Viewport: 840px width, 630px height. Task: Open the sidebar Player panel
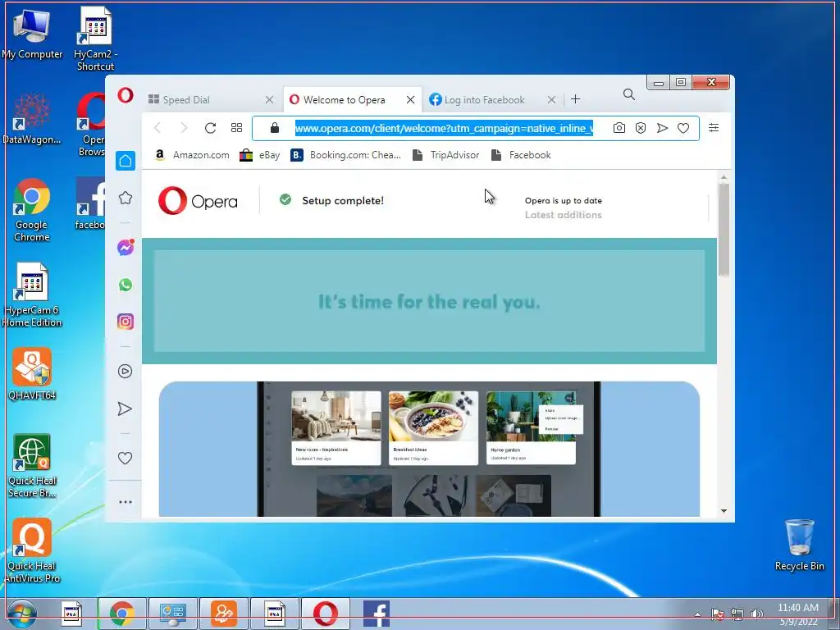tap(126, 372)
